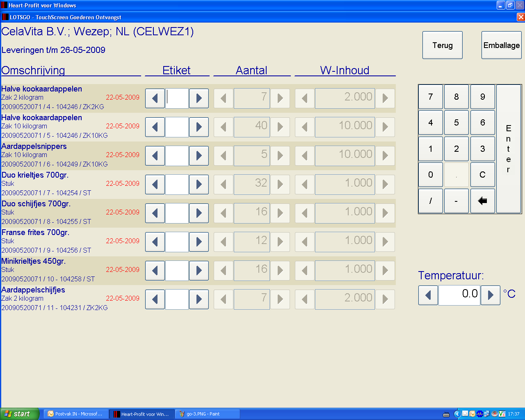525x420 pixels.
Task: Open the Emballage screen
Action: (x=502, y=45)
